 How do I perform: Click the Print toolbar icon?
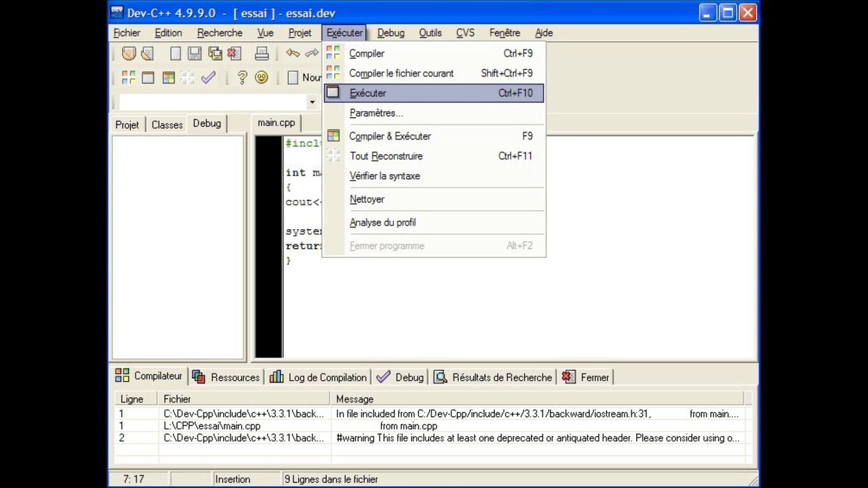(x=262, y=54)
